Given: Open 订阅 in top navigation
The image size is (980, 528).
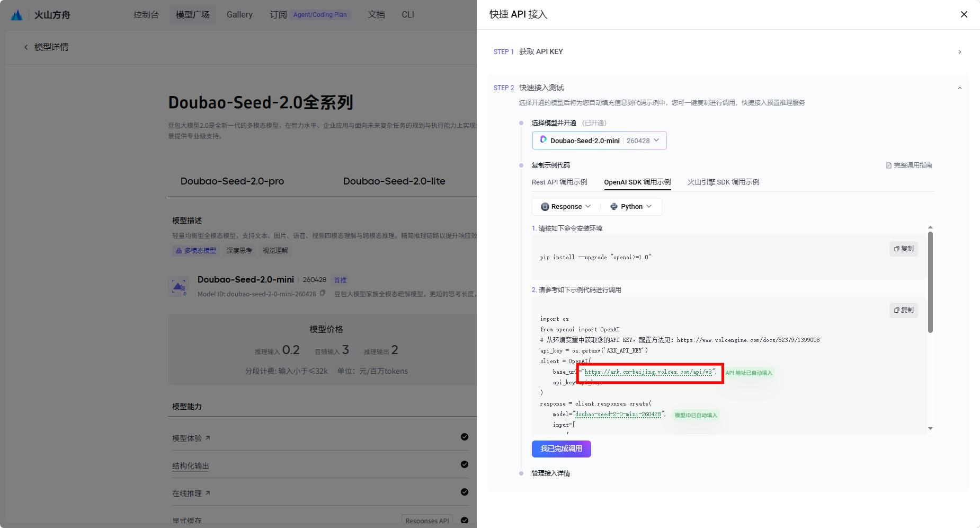Looking at the screenshot, I should point(278,15).
